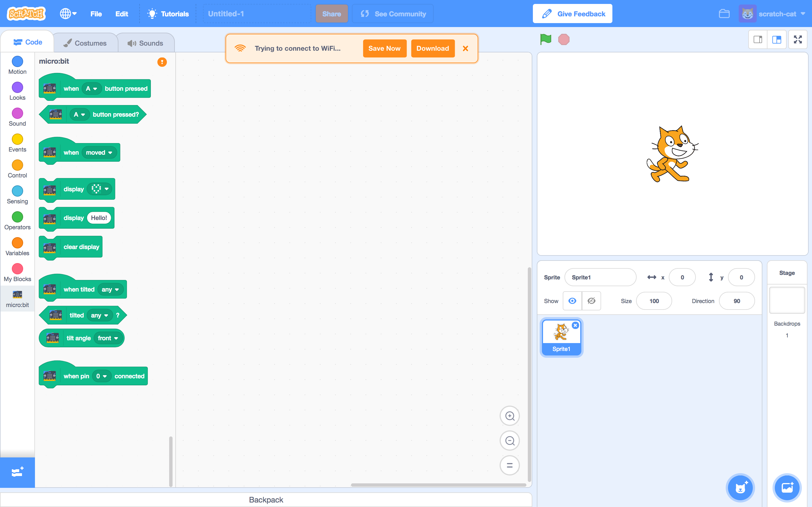Open tilt angle 'front' dropdown

tap(108, 338)
